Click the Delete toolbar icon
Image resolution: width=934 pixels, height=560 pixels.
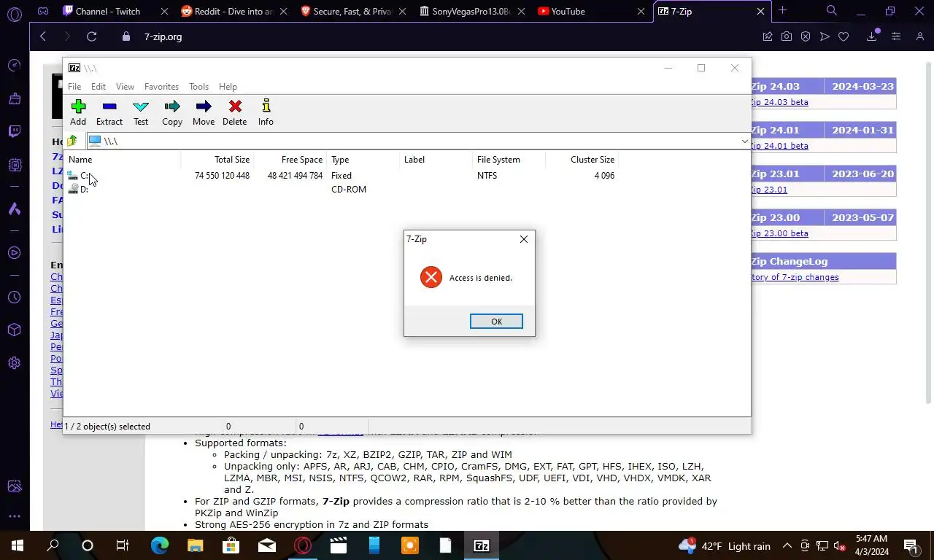click(x=235, y=112)
